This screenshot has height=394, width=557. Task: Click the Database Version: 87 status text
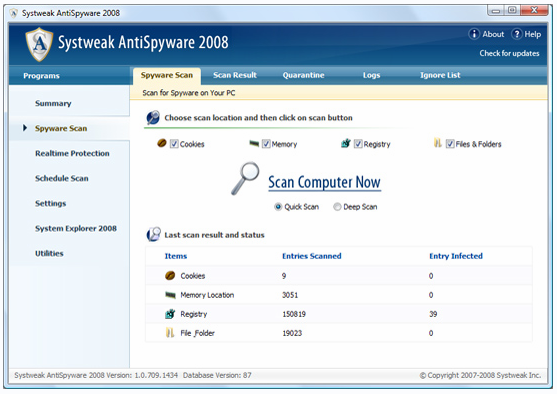(217, 375)
